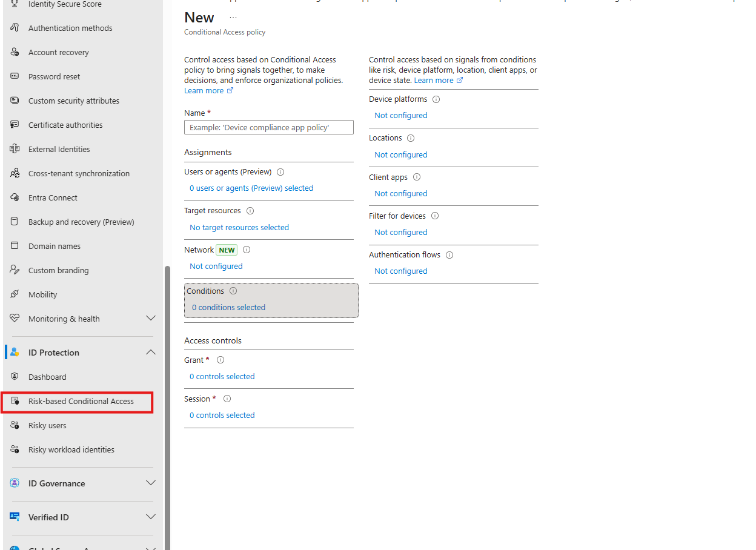Click the ID Protection section icon
Image resolution: width=756 pixels, height=550 pixels.
tap(15, 353)
